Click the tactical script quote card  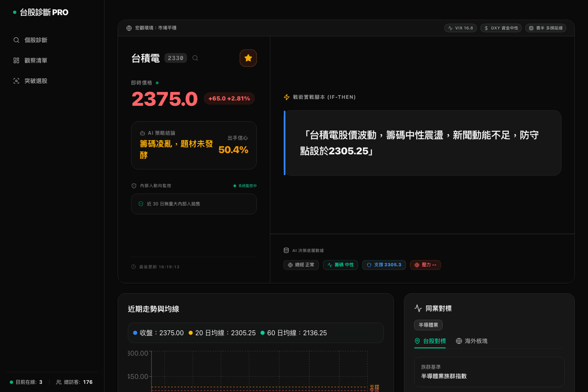423,143
